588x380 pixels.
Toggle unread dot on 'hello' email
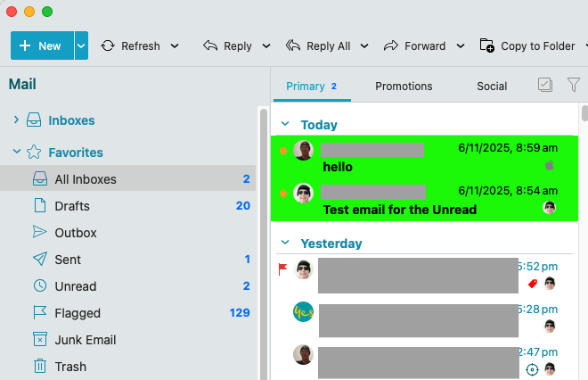pos(283,151)
